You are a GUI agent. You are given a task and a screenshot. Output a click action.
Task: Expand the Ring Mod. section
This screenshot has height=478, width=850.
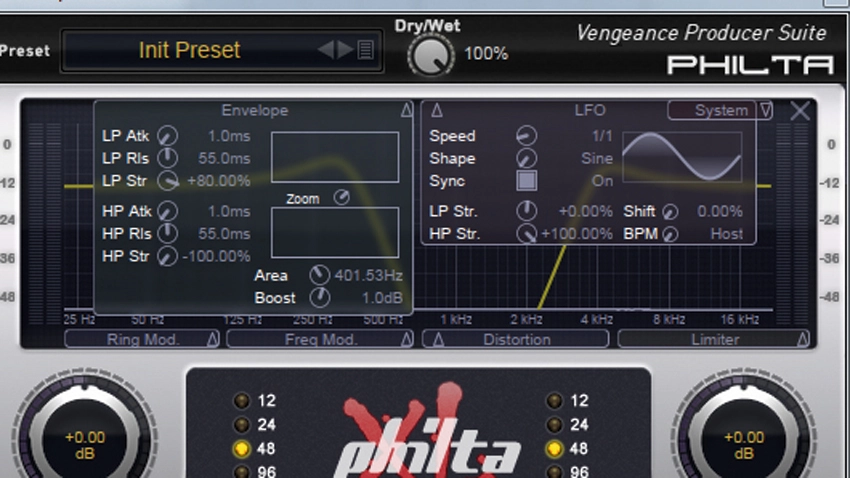[142, 339]
